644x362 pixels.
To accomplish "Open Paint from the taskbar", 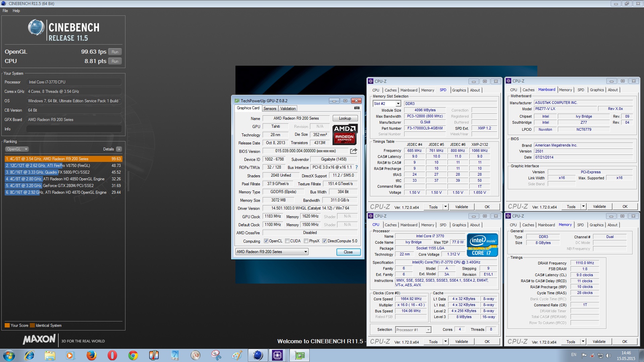I will pyautogui.click(x=237, y=355).
